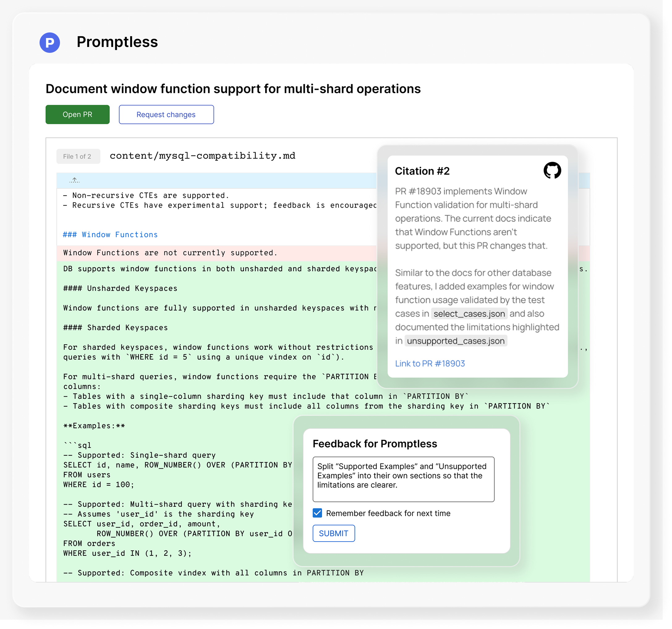Click the Promptless "P" logo icon
Viewport: 672px width, 629px height.
point(50,42)
